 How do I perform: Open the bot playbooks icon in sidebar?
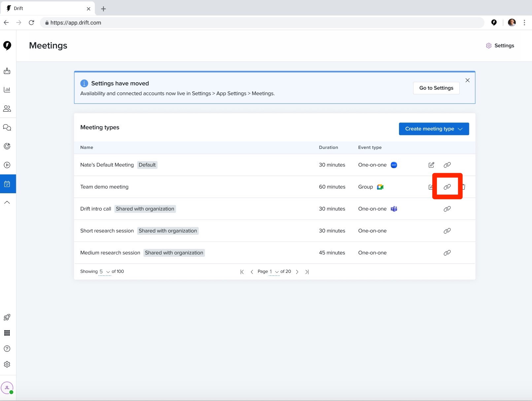click(7, 71)
